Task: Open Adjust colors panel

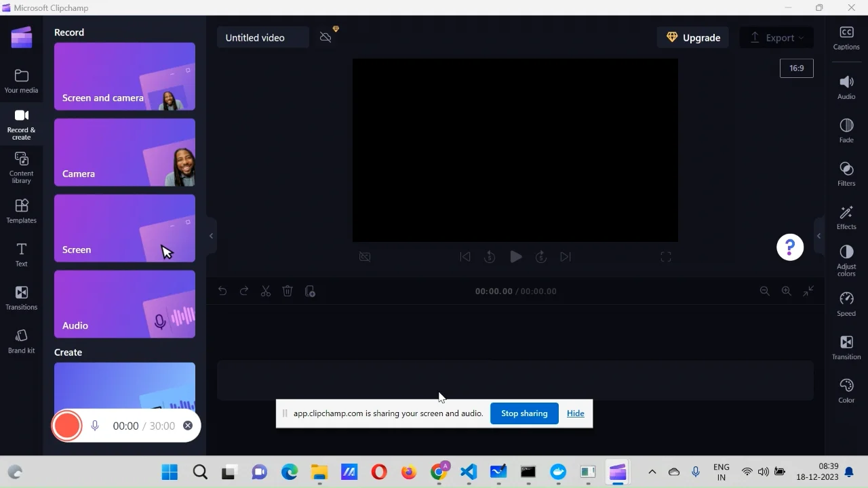Action: coord(846,261)
